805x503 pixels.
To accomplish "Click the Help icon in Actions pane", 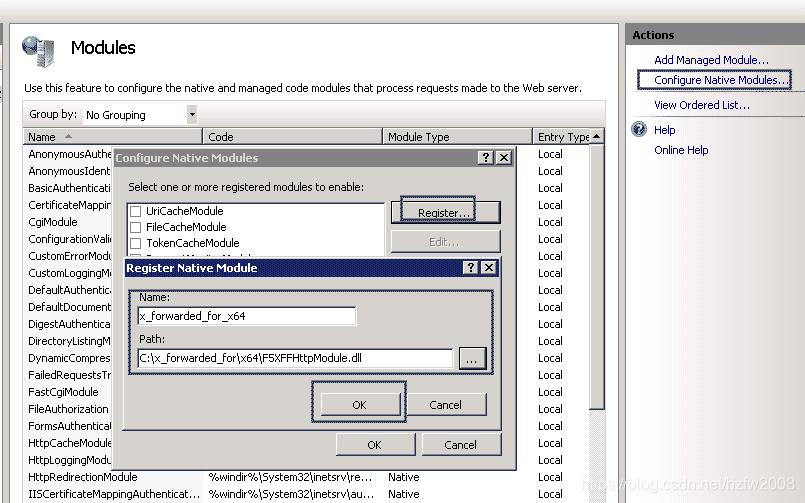I will click(x=639, y=130).
